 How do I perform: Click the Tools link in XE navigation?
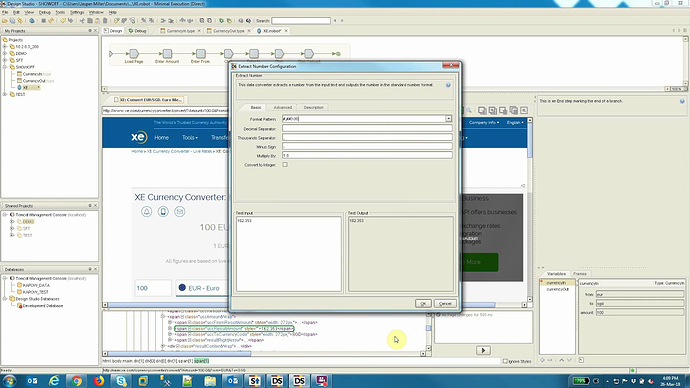tap(190, 138)
